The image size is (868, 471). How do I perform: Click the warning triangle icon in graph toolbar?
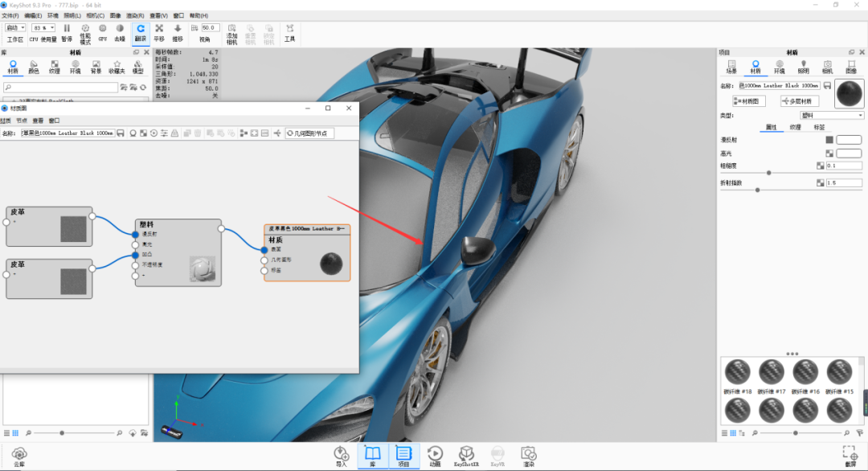click(x=174, y=133)
